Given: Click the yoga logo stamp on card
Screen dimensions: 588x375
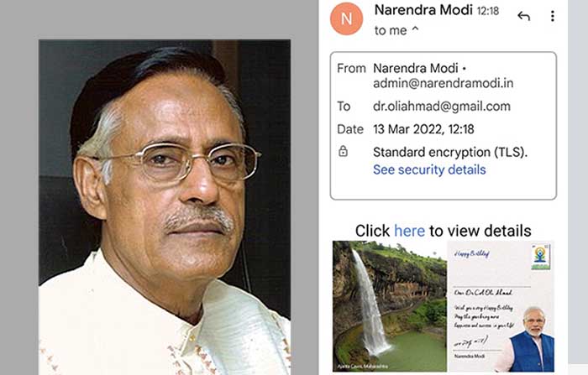Looking at the screenshot, I should coord(540,257).
